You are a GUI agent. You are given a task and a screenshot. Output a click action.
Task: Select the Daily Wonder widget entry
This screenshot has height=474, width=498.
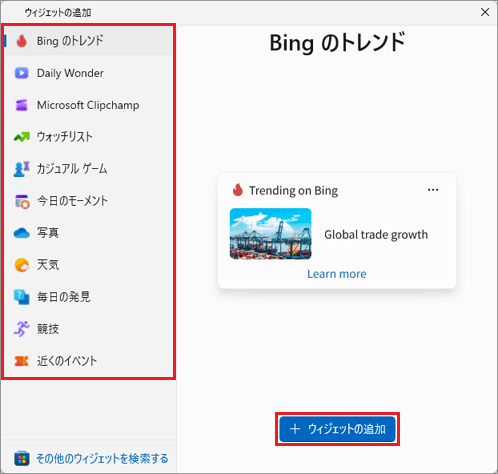89,73
